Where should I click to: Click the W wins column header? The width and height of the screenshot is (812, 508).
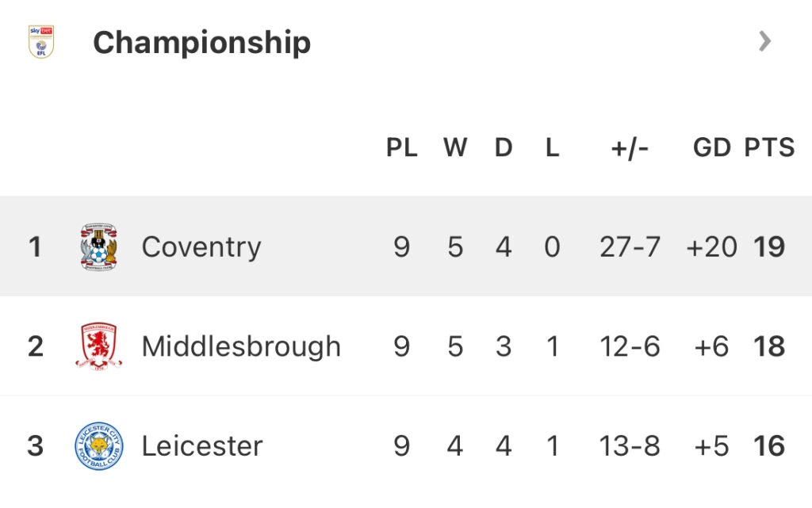pos(455,147)
